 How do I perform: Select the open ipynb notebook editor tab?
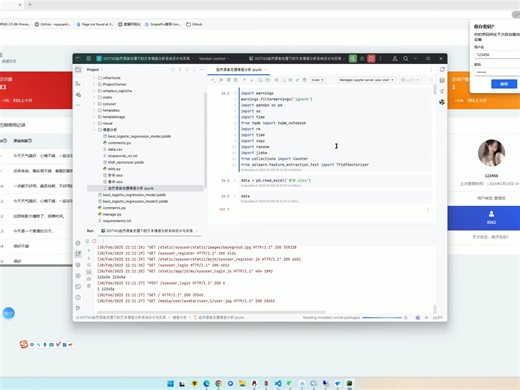pos(239,70)
